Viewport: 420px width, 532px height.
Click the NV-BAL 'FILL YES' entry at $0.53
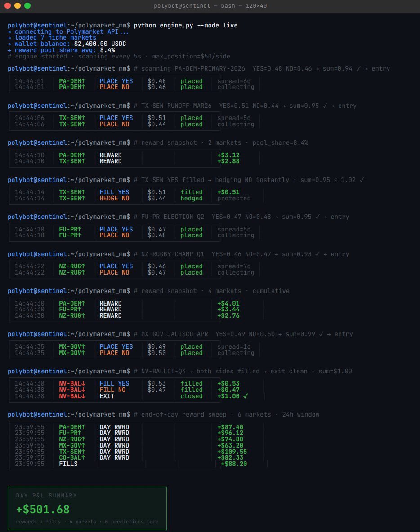click(x=114, y=384)
